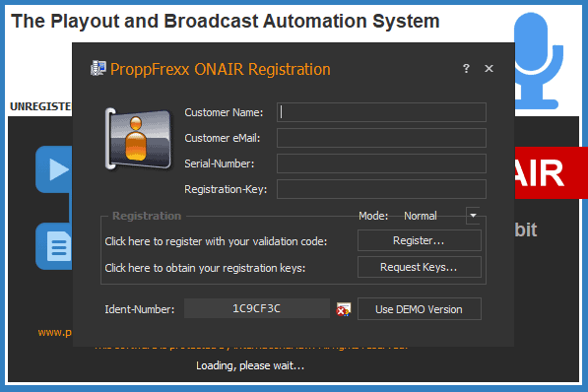The width and height of the screenshot is (588, 392).
Task: Click the blue document icon in splash screen
Action: coord(54,246)
